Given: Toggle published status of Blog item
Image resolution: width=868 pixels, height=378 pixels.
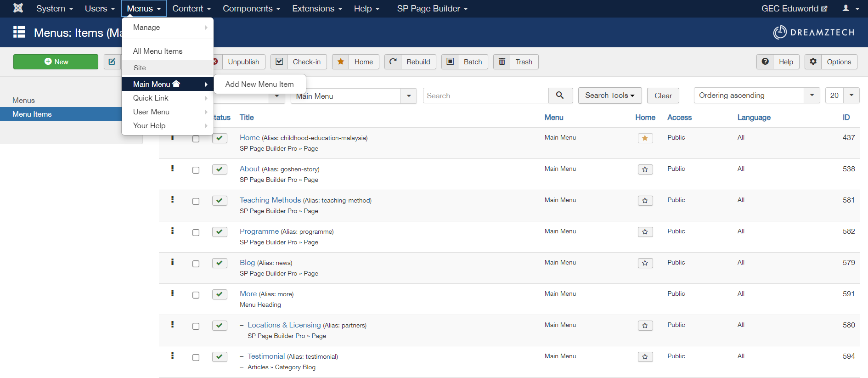Looking at the screenshot, I should coord(220,263).
